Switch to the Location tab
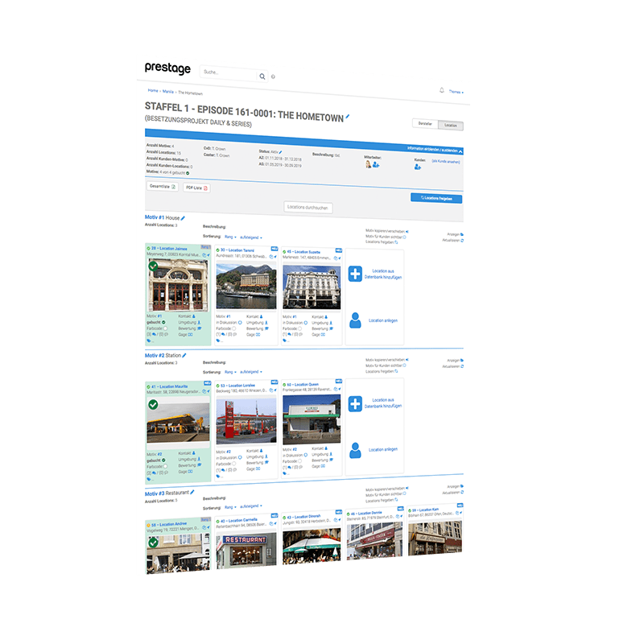 pos(451,126)
